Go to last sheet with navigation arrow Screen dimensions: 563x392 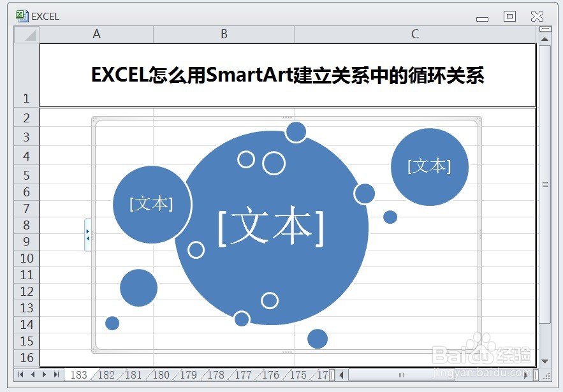pos(56,374)
